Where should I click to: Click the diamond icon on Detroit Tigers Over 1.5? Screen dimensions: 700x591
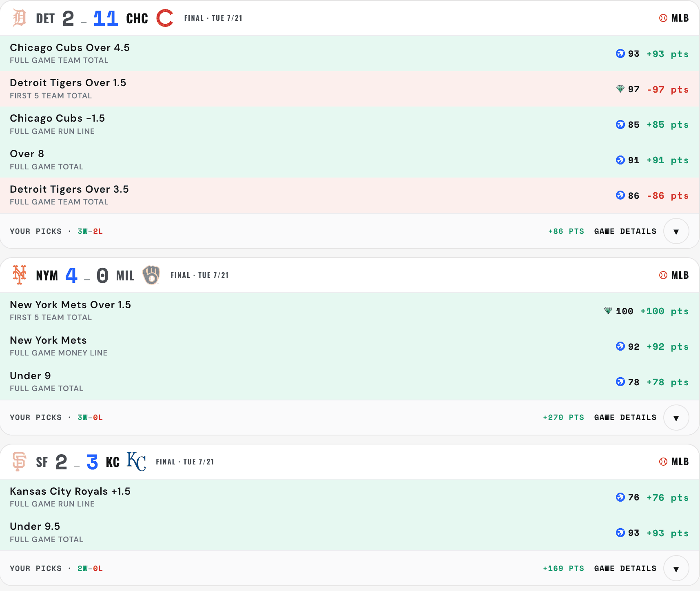(x=620, y=89)
